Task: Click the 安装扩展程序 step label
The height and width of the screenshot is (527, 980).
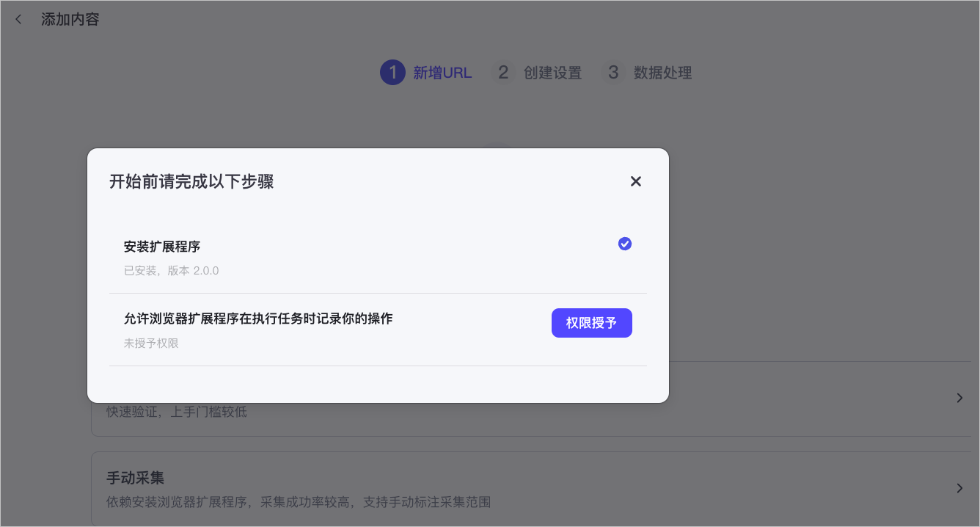Action: (x=162, y=247)
